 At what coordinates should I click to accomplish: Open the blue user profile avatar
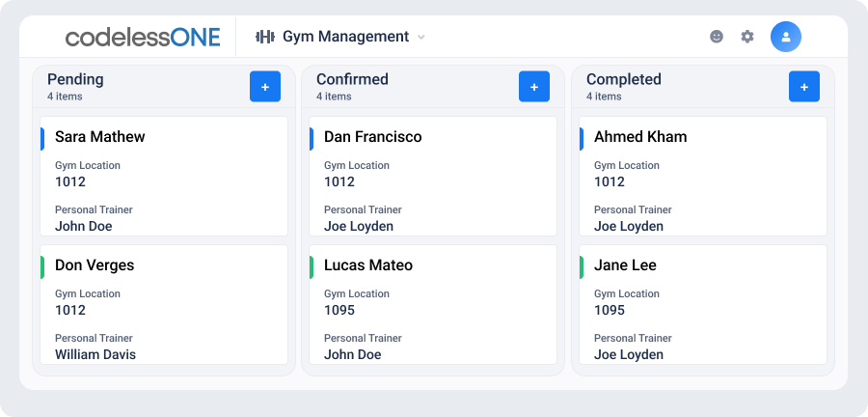point(785,37)
